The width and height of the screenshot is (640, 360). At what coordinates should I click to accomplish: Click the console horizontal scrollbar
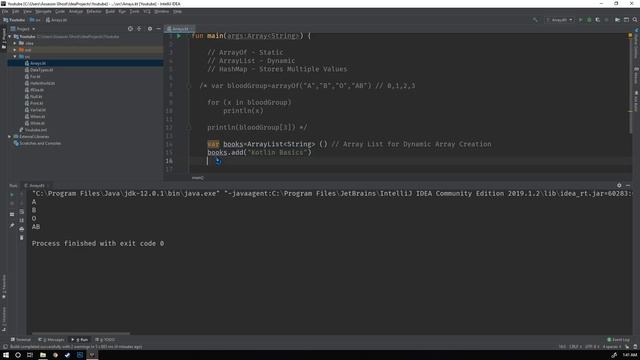coord(81,333)
